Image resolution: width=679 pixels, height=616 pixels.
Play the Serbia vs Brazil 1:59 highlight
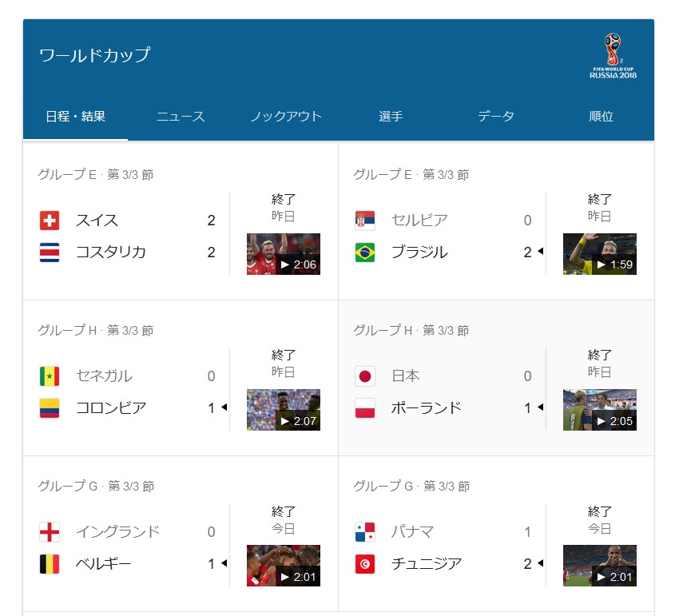[x=600, y=254]
